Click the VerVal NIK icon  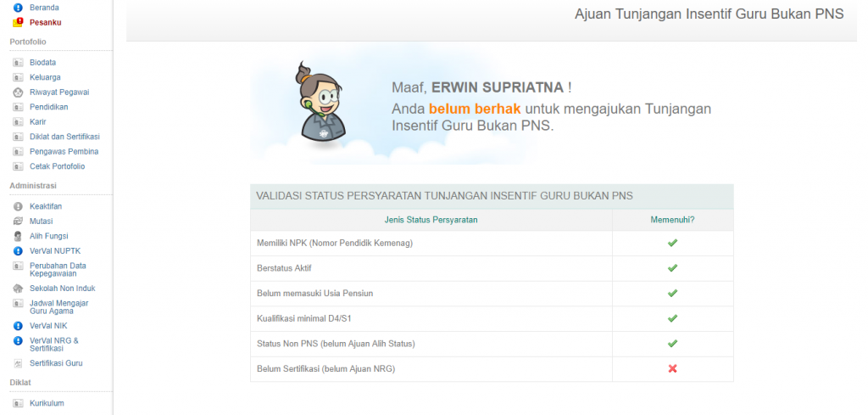tap(18, 325)
